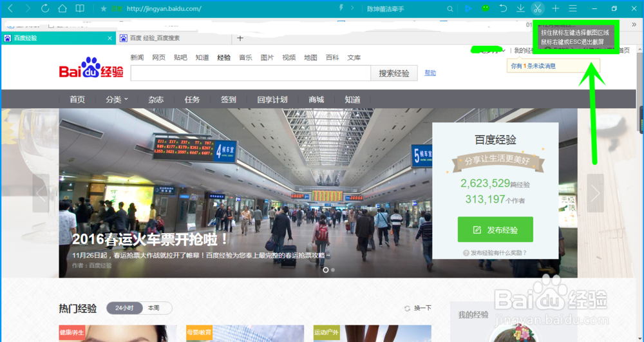The height and width of the screenshot is (342, 644).
Task: Bookmark this page with the star icon
Action: (104, 8)
